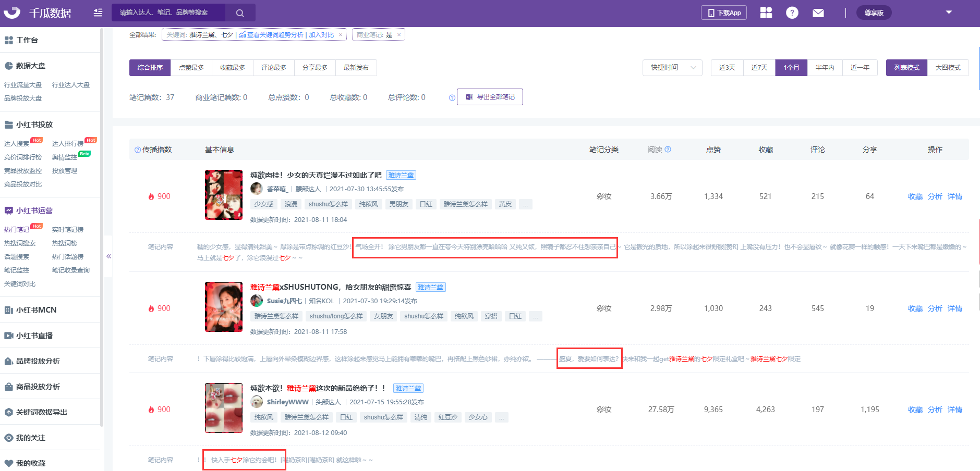Screen dimensions: 980x471
Task: Click Susie九四七 author avatar
Action: pyautogui.click(x=257, y=301)
